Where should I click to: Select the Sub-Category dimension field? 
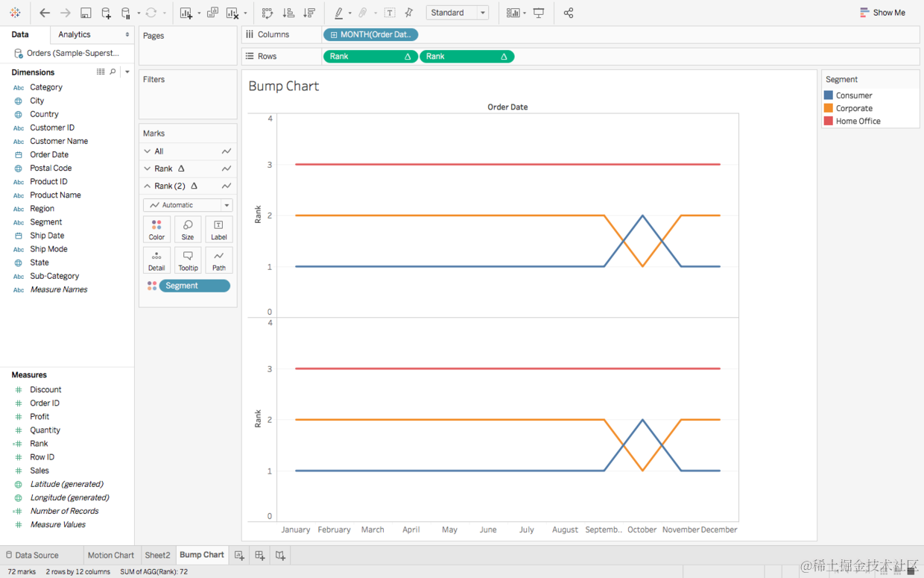pyautogui.click(x=54, y=276)
